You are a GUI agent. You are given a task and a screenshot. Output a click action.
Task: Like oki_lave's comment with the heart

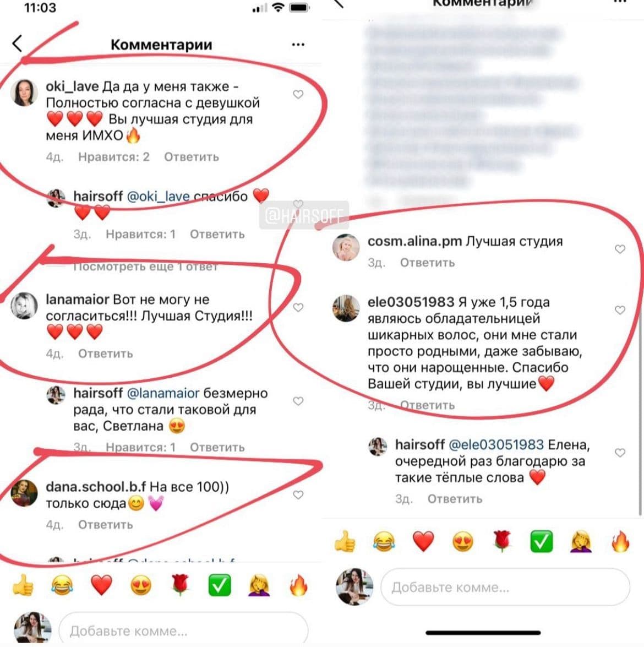(298, 95)
